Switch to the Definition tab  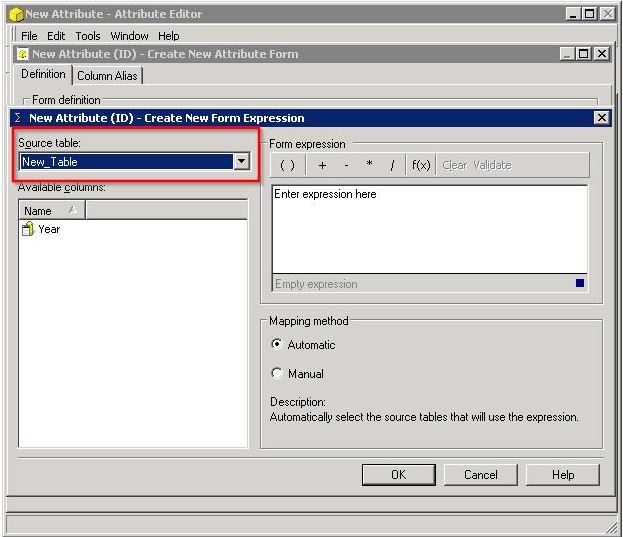[43, 74]
